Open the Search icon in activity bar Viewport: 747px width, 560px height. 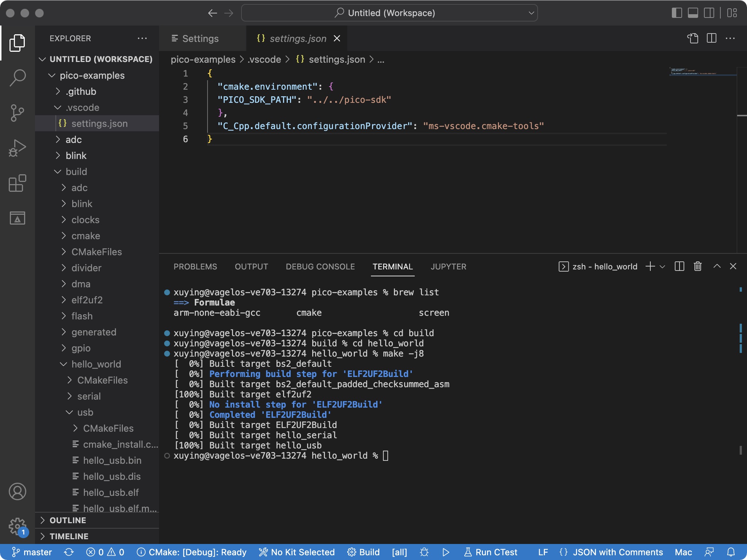click(x=17, y=78)
